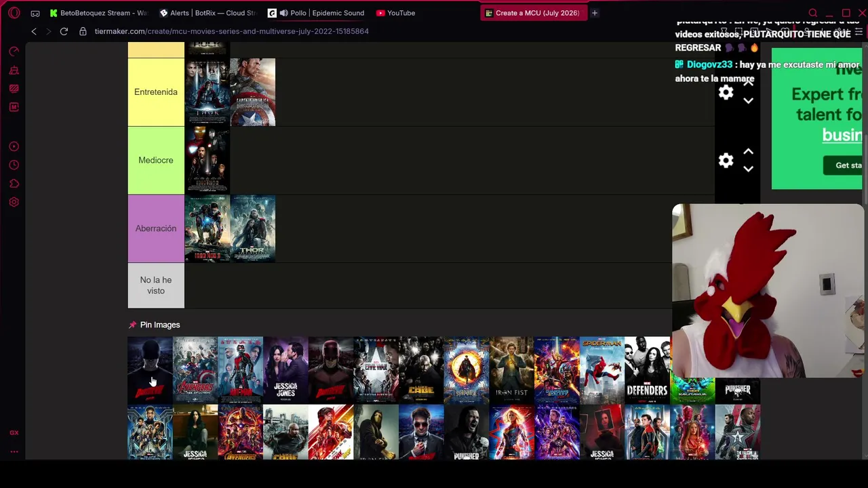
Task: Open History clock icon in sidebar
Action: [14, 165]
